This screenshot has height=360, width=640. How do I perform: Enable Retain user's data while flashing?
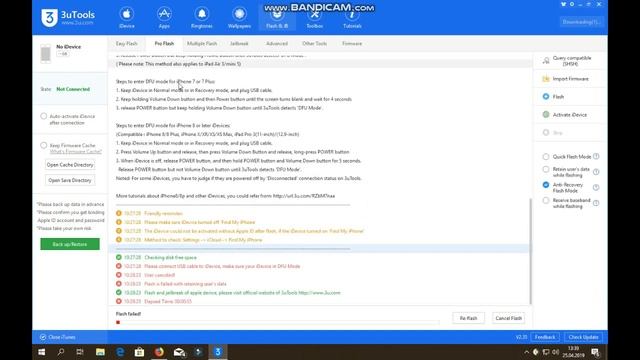(546, 169)
